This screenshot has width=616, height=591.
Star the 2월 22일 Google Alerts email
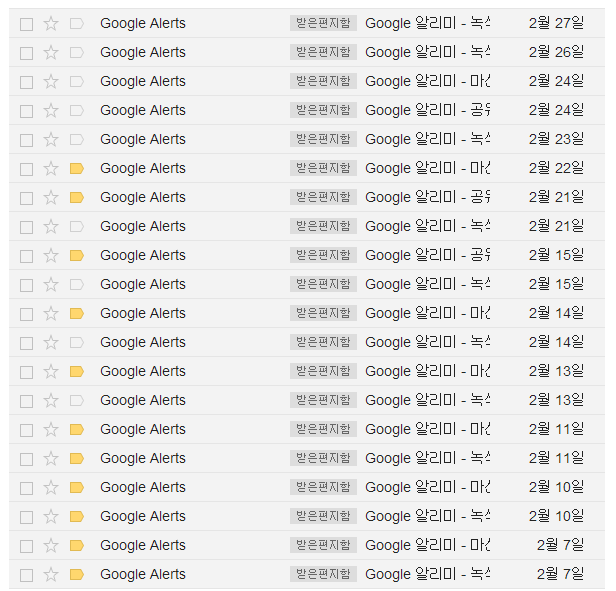(x=51, y=169)
